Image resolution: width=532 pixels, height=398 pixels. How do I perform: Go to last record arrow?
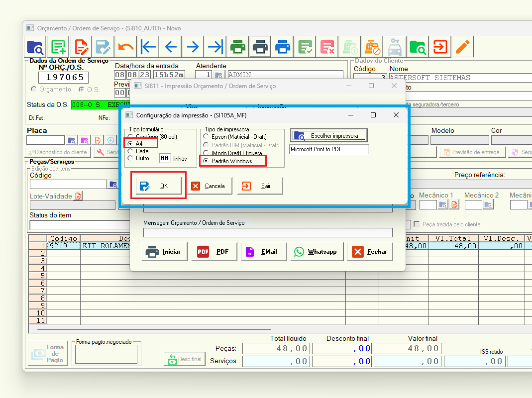point(215,47)
